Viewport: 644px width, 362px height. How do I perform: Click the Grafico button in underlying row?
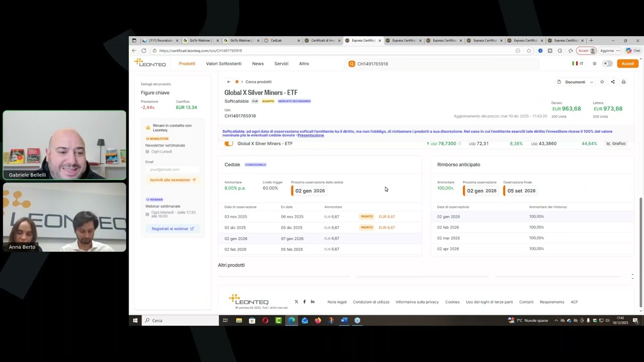coord(616,144)
